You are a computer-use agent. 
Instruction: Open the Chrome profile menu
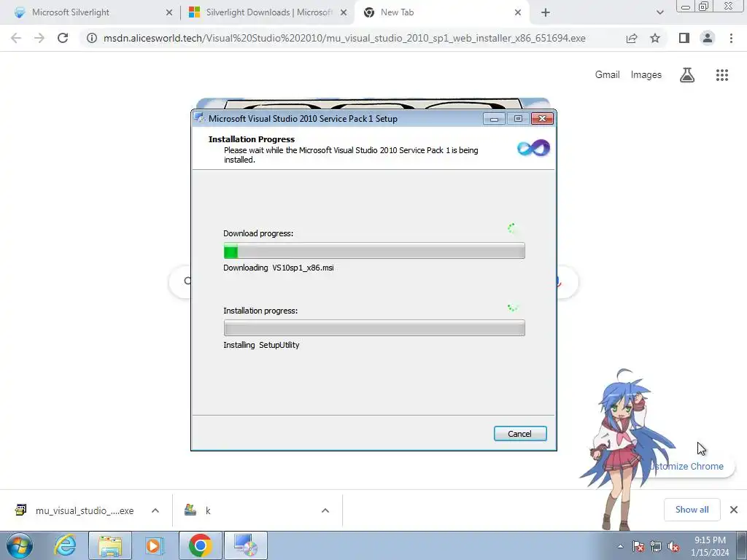coord(708,38)
